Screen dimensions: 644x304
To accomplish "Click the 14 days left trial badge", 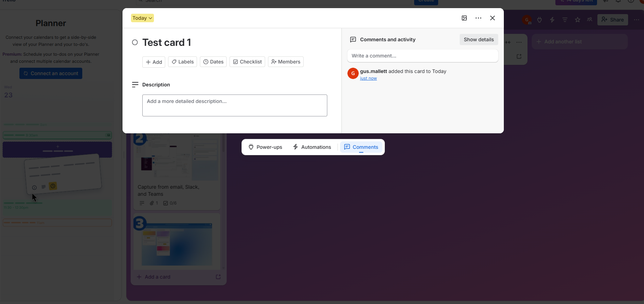I will point(576,2).
